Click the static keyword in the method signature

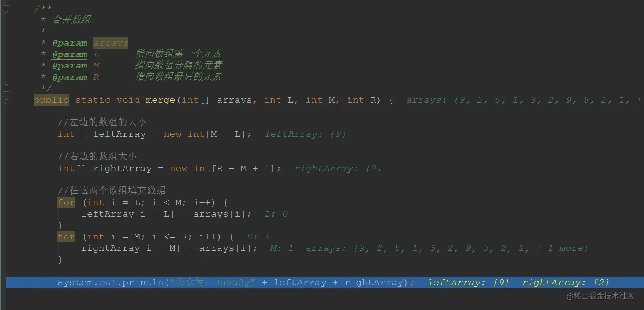click(93, 100)
